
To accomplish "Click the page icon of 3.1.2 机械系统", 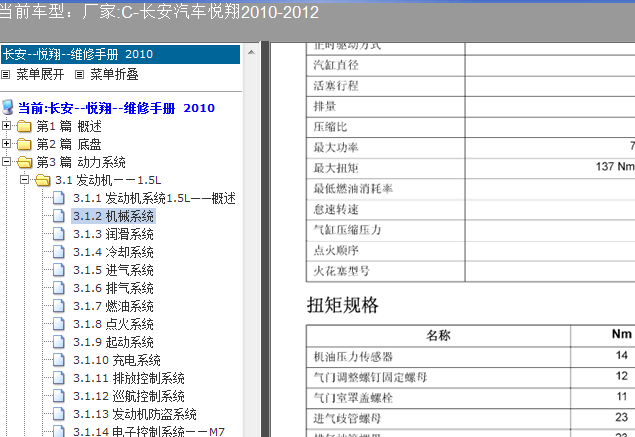I will click(59, 216).
